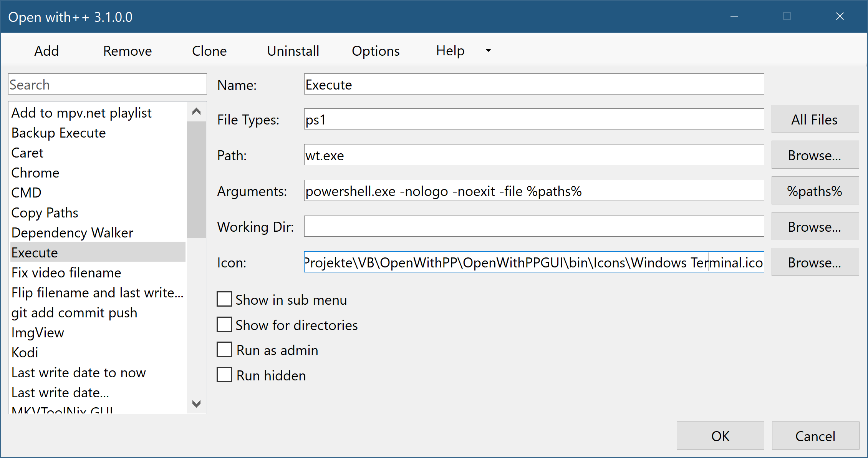Image resolution: width=868 pixels, height=458 pixels.
Task: Click the Search box
Action: 107,84
